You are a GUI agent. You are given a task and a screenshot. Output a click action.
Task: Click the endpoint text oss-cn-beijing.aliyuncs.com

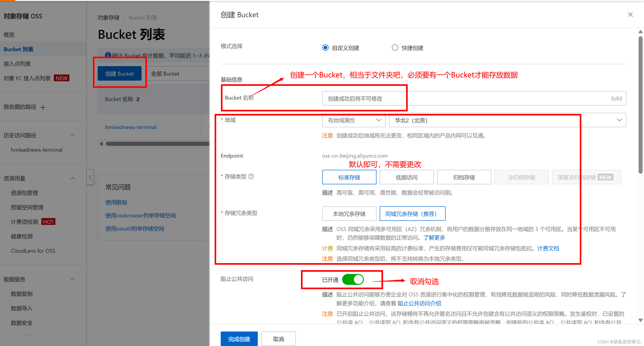pos(355,156)
